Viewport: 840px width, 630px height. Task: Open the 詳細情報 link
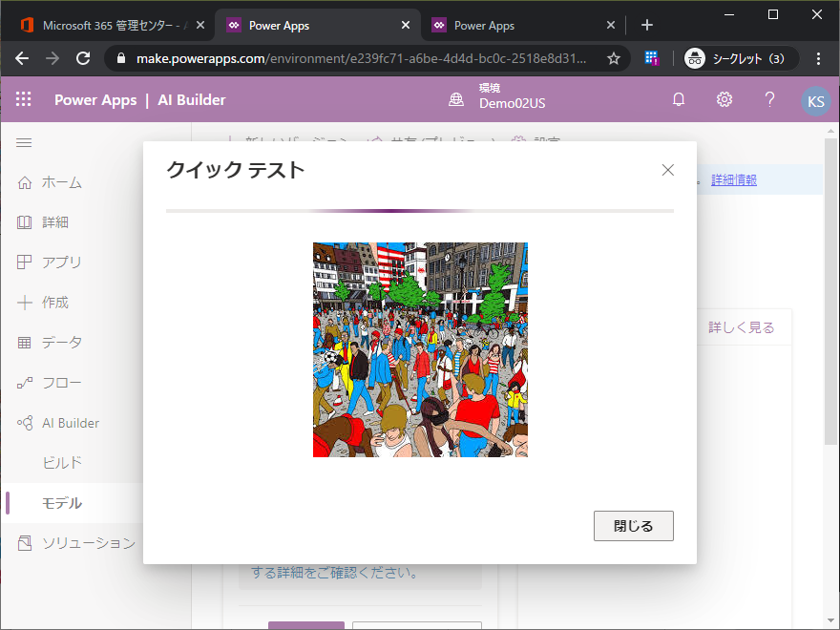coord(734,180)
